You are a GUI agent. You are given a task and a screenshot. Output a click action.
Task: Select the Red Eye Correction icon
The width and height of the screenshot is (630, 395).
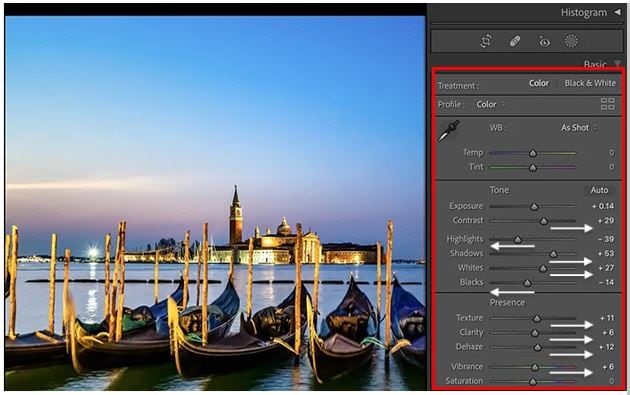(x=544, y=41)
